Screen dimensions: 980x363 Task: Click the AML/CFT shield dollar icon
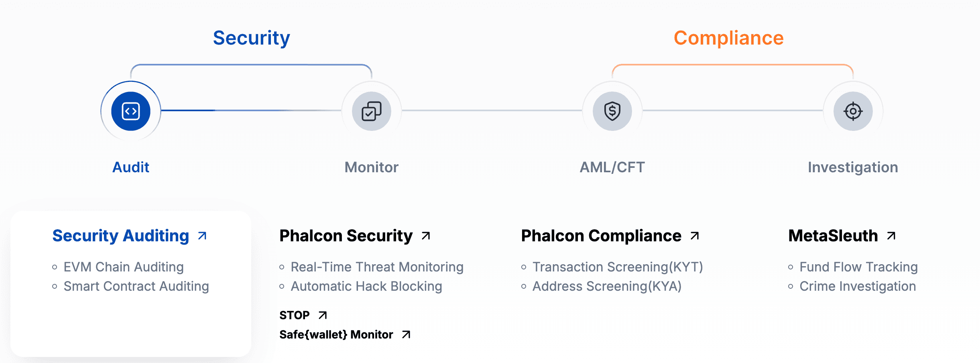point(612,111)
